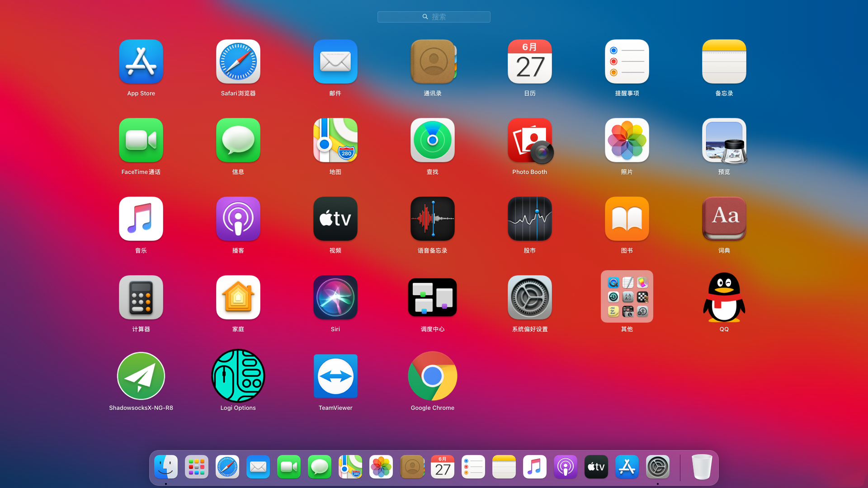
Task: Click the Search field at top
Action: pos(434,16)
